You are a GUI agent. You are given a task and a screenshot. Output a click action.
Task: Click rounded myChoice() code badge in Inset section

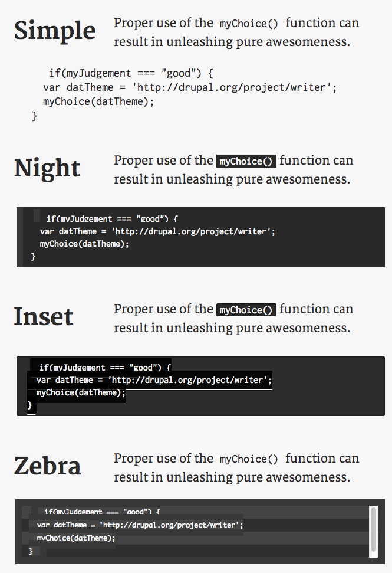(x=246, y=310)
